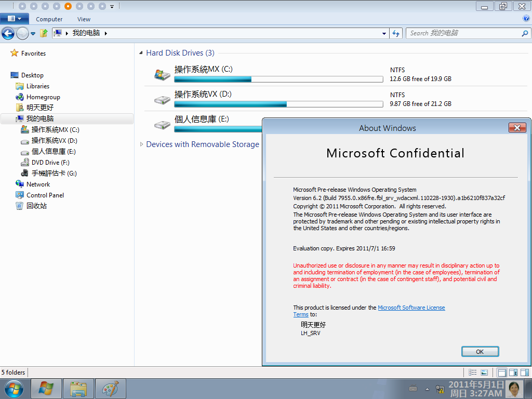Toggle the preview pane layout button
The height and width of the screenshot is (399, 532).
[x=525, y=373]
